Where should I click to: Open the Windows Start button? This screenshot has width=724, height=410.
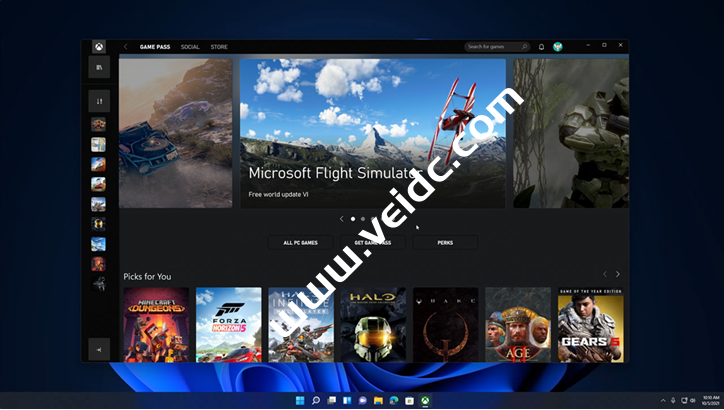tap(300, 400)
